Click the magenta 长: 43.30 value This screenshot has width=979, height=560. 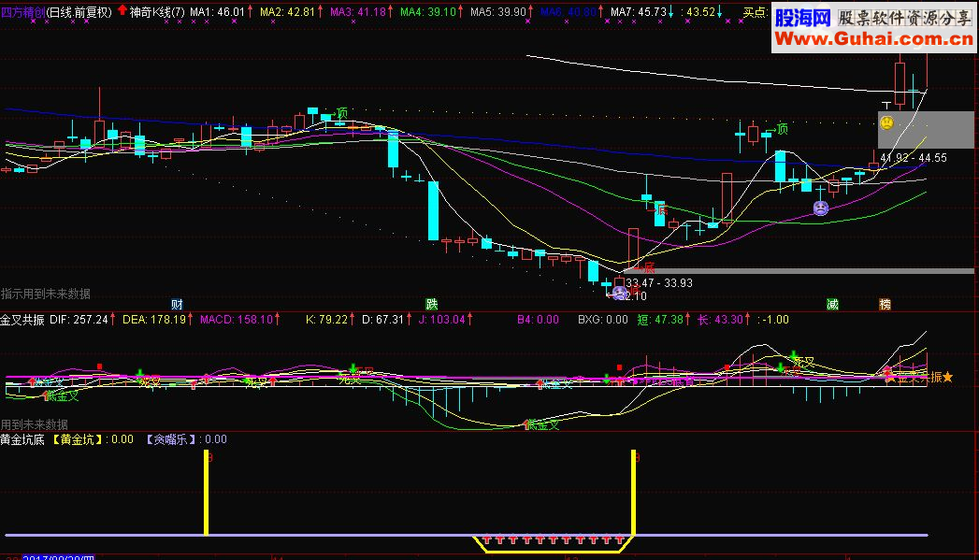tap(720, 320)
